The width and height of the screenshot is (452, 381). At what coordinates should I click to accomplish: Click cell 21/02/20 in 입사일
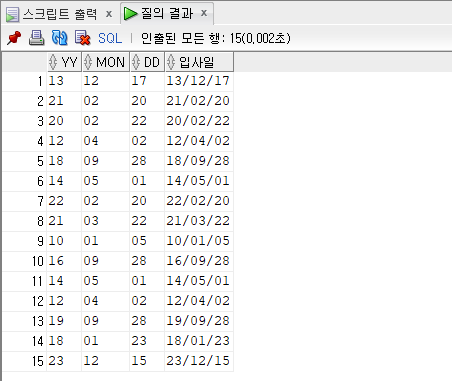pyautogui.click(x=198, y=101)
